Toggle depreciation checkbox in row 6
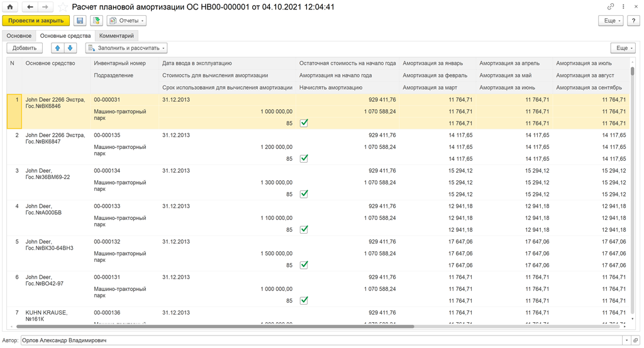The width and height of the screenshot is (644, 348). pos(304,301)
